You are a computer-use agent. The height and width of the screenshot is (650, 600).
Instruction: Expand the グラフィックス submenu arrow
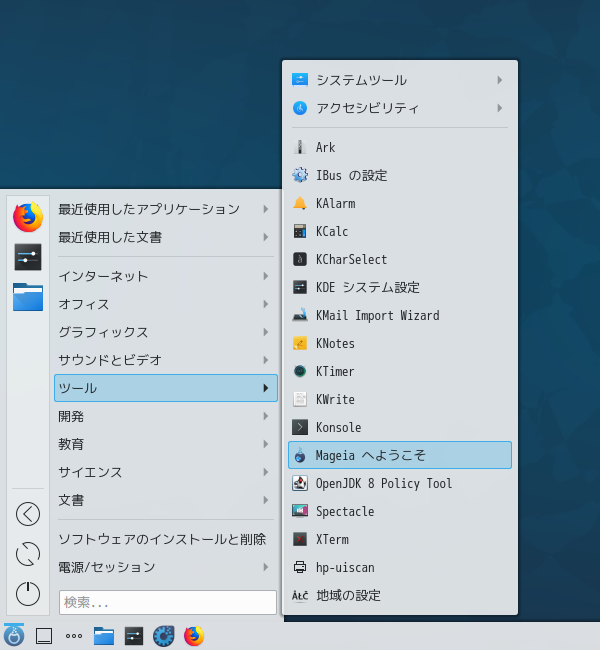266,332
